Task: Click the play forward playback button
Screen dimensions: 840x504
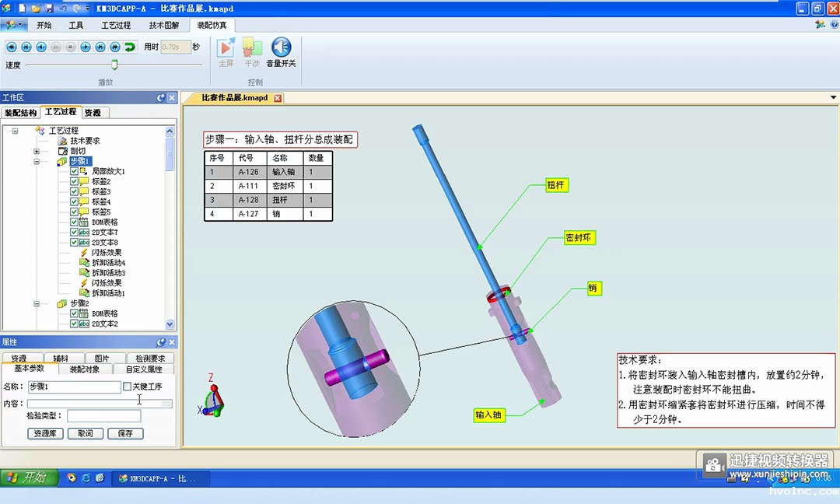Action: tap(86, 47)
